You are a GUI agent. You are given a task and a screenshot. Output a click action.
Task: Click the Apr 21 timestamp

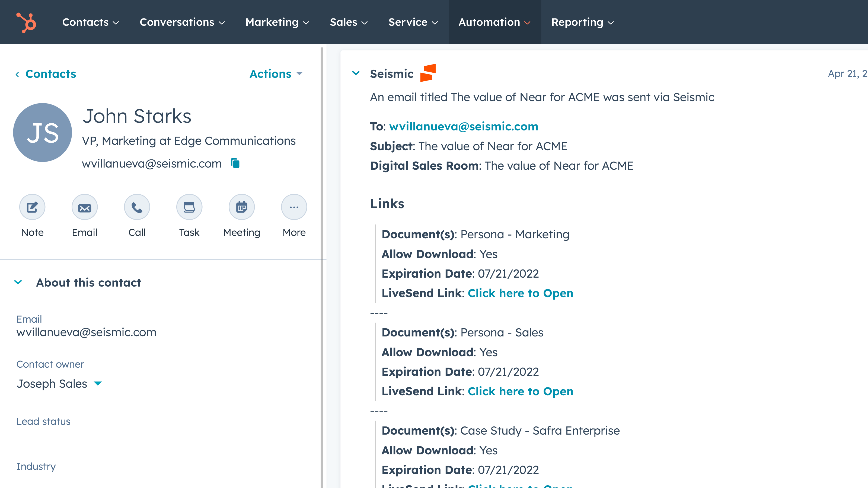[x=848, y=74]
